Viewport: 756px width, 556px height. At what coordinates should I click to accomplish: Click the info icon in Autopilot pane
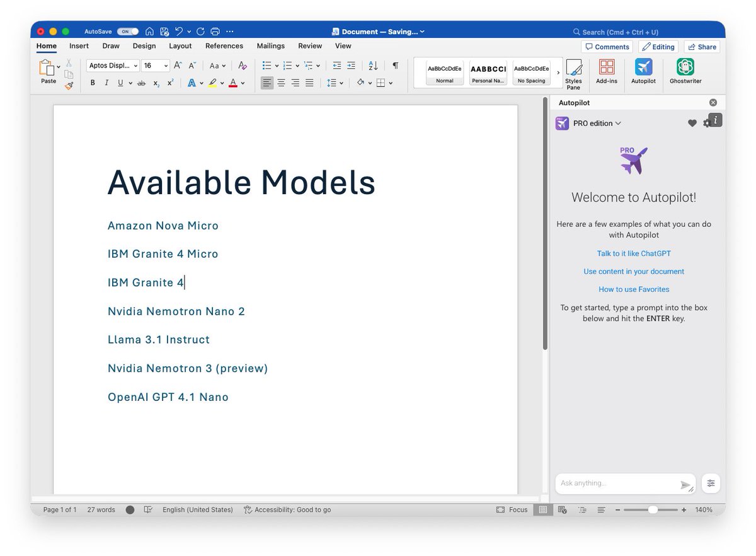(715, 120)
